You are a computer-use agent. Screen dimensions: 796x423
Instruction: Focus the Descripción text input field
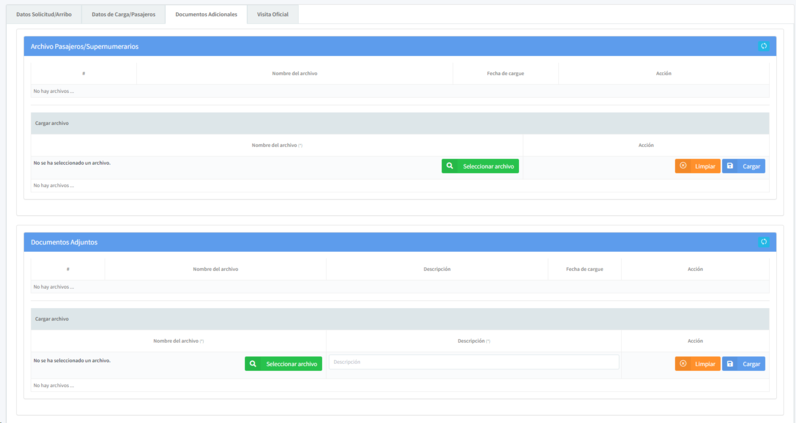(x=473, y=362)
